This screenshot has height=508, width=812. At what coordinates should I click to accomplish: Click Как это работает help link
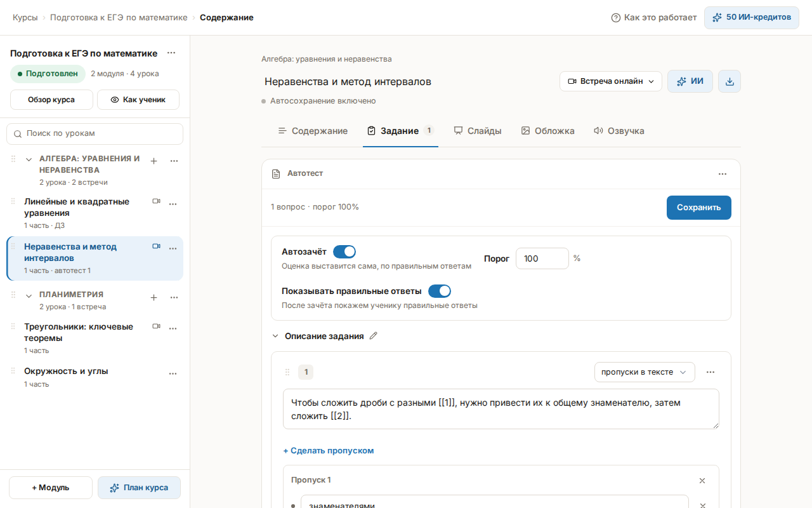653,18
